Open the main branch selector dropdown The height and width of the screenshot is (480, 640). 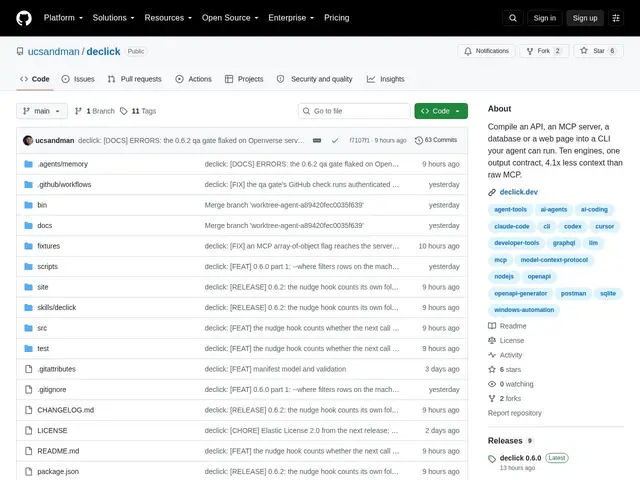point(42,111)
